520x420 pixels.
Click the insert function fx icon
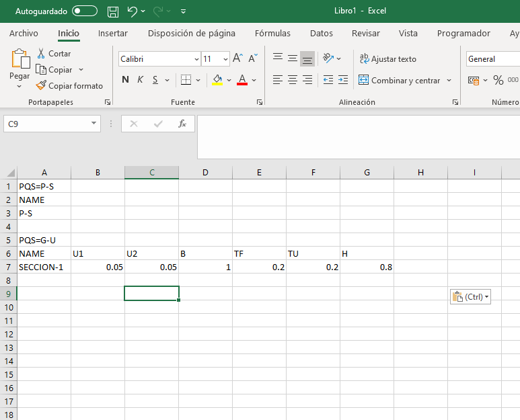coord(182,124)
